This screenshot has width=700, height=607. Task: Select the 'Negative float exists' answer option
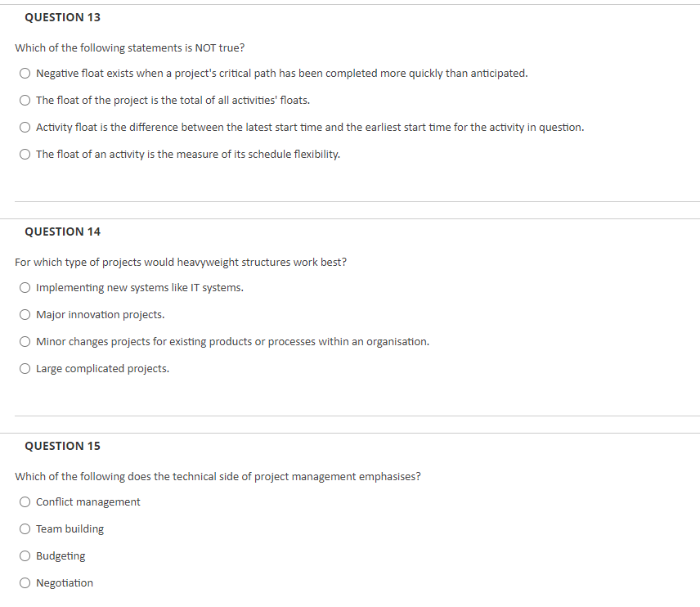(x=25, y=73)
